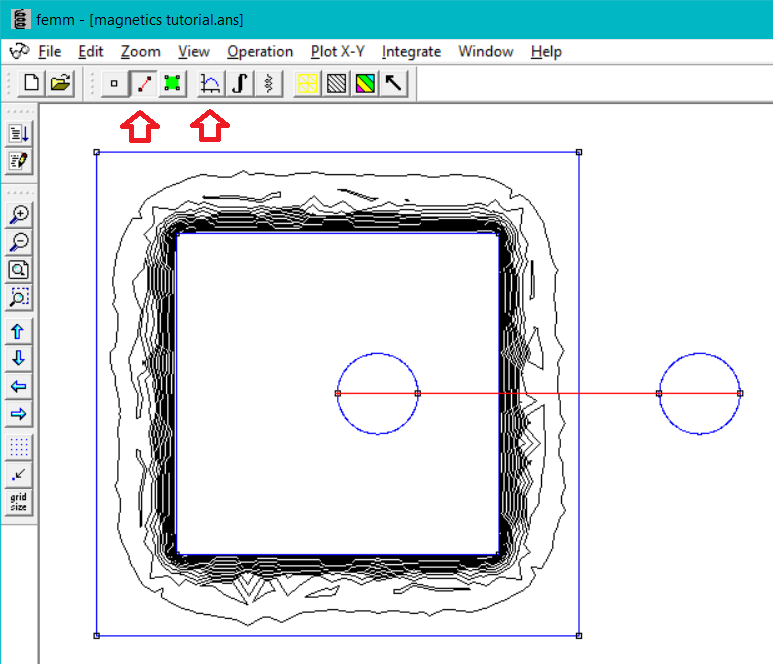Viewport: 773px width, 664px height.
Task: Click the X-Y plot graph icon
Action: click(x=211, y=83)
